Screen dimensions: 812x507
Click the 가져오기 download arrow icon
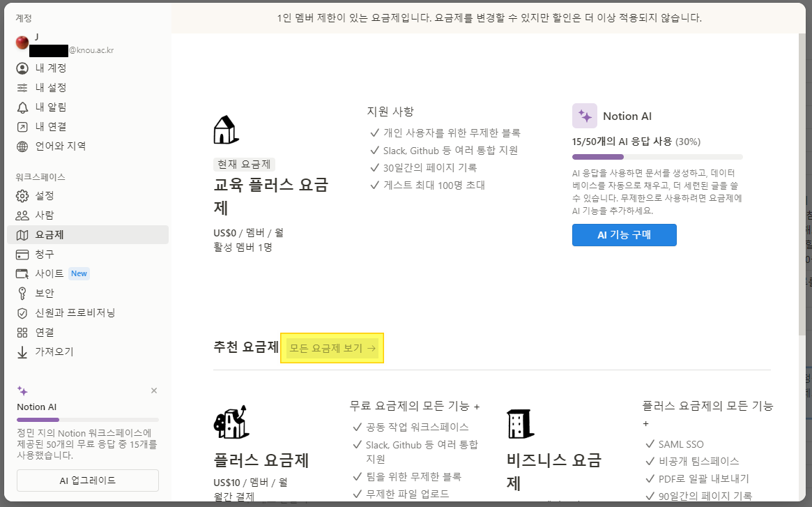coord(22,352)
